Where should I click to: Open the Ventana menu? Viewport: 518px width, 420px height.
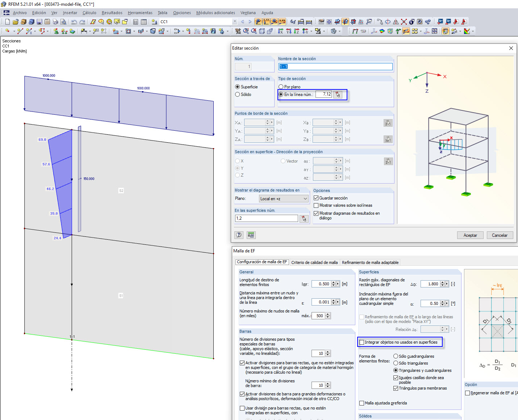tap(248, 13)
